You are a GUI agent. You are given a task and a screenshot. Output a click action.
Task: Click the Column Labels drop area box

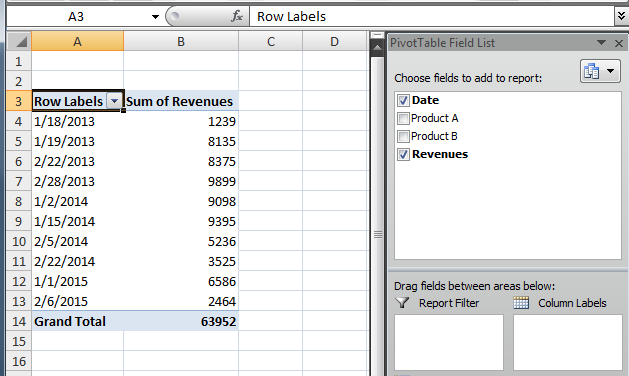click(x=568, y=342)
